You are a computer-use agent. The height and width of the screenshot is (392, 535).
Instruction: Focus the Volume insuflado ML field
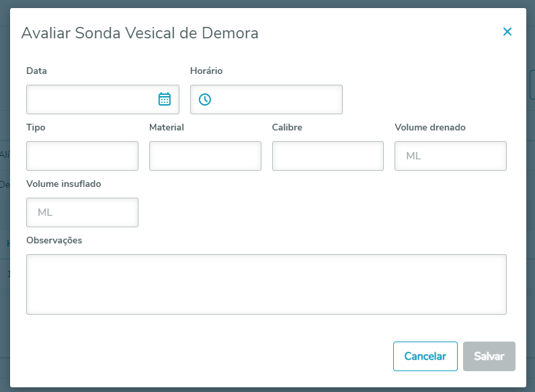click(82, 212)
